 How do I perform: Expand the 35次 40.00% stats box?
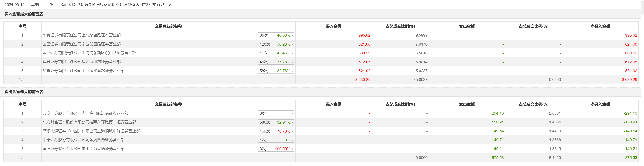[x=276, y=35]
